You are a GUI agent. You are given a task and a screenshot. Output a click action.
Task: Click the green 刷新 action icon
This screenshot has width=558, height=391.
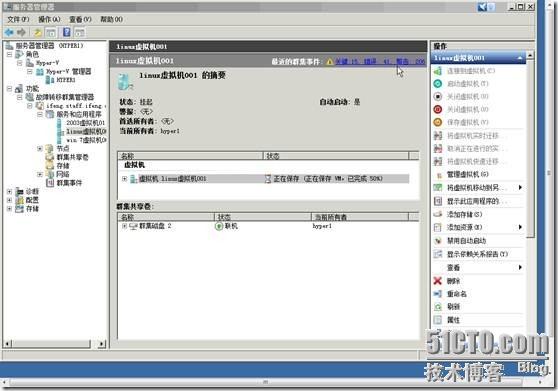click(x=438, y=306)
